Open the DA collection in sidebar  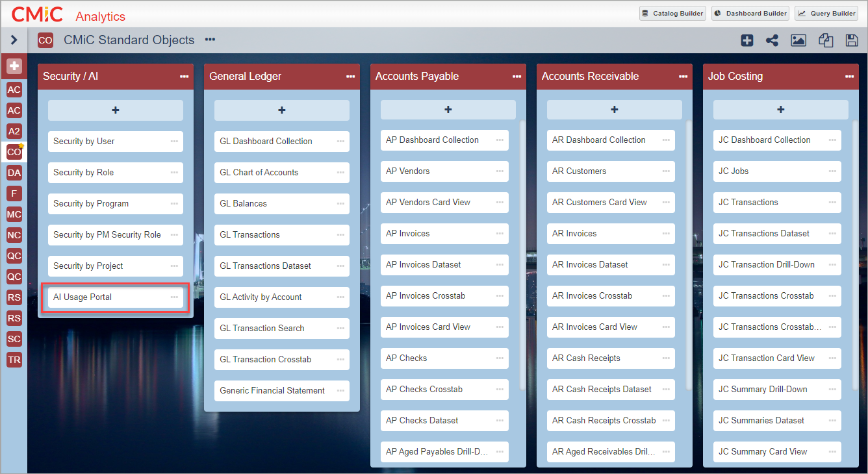point(14,173)
